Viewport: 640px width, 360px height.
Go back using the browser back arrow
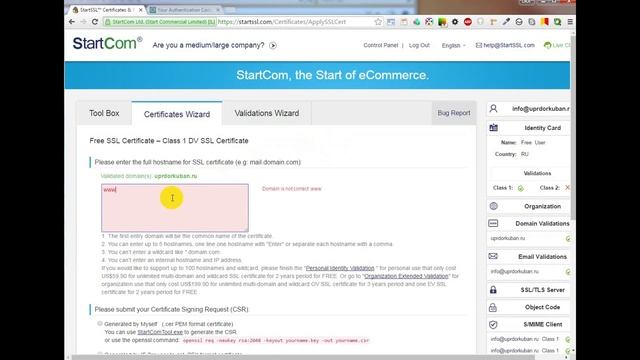tap(72, 22)
